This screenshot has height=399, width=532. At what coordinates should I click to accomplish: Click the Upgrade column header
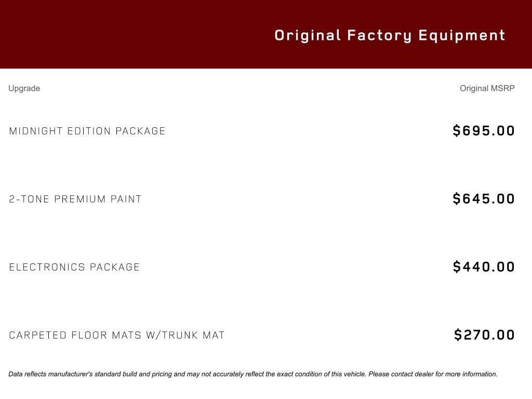24,88
